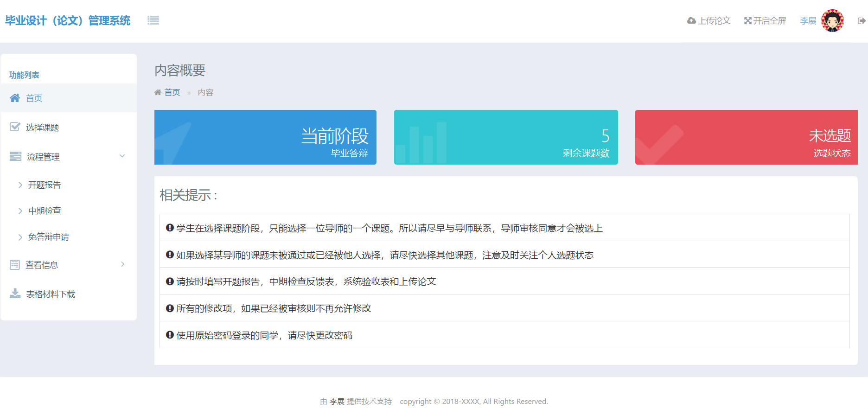The width and height of the screenshot is (868, 409).
Task: Click the warning icon beside 请按时填写开题报告 tip
Action: (x=170, y=281)
